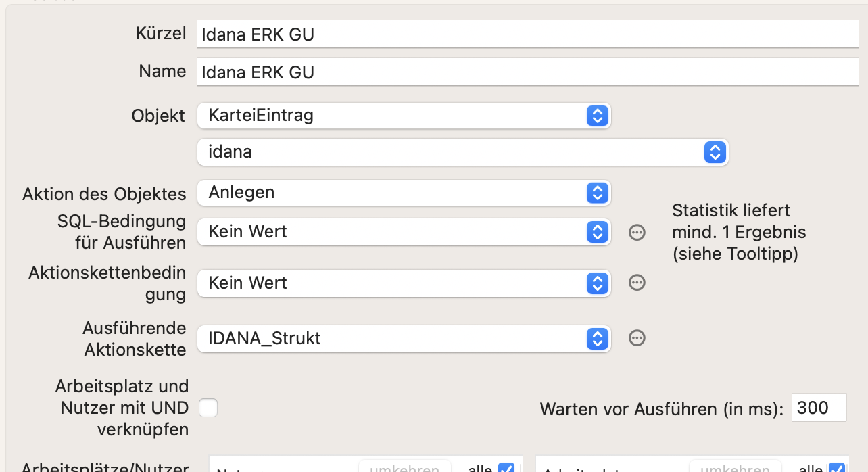Open the Objekt dropdown showing KarteiEintrag
Viewport: 868px width, 472px height.
tap(404, 116)
